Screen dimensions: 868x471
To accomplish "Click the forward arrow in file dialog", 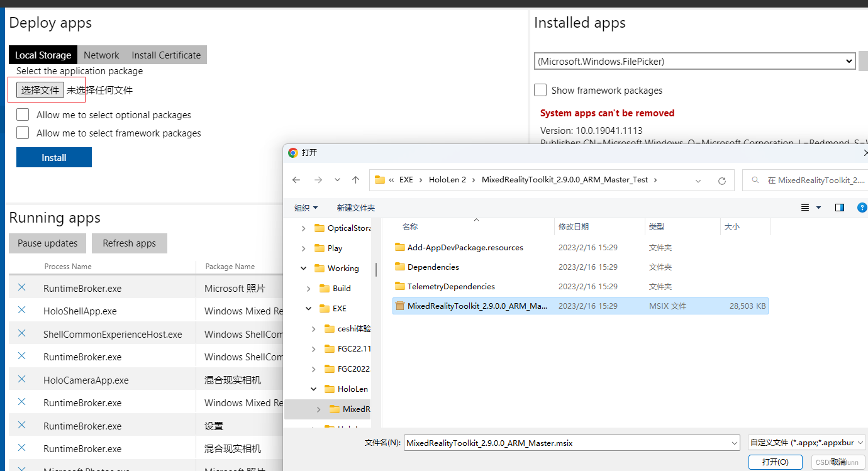I will 318,180.
